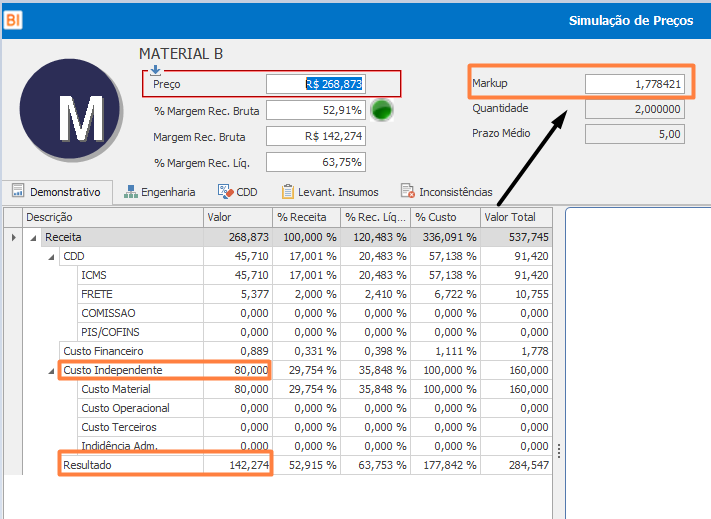The image size is (711, 519).
Task: Click the Receita Valor Total cell 537,745
Action: click(516, 237)
